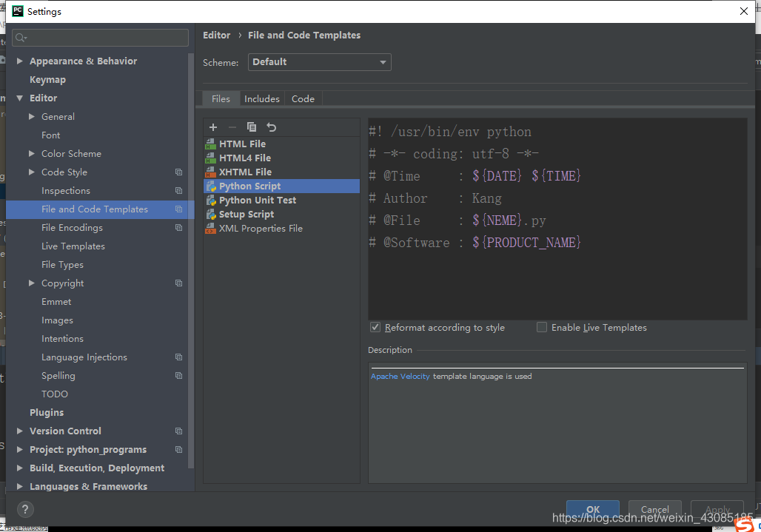
Task: Close the Settings dialog
Action: (x=743, y=11)
